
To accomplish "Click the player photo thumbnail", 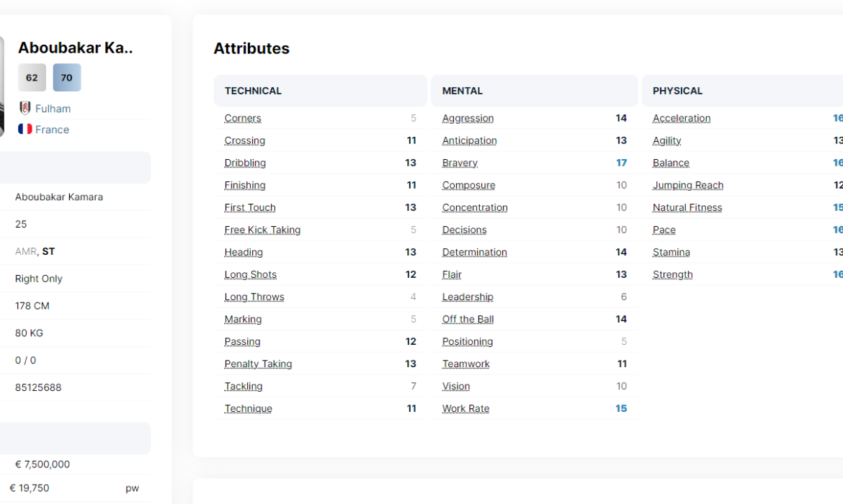I will pyautogui.click(x=1, y=86).
